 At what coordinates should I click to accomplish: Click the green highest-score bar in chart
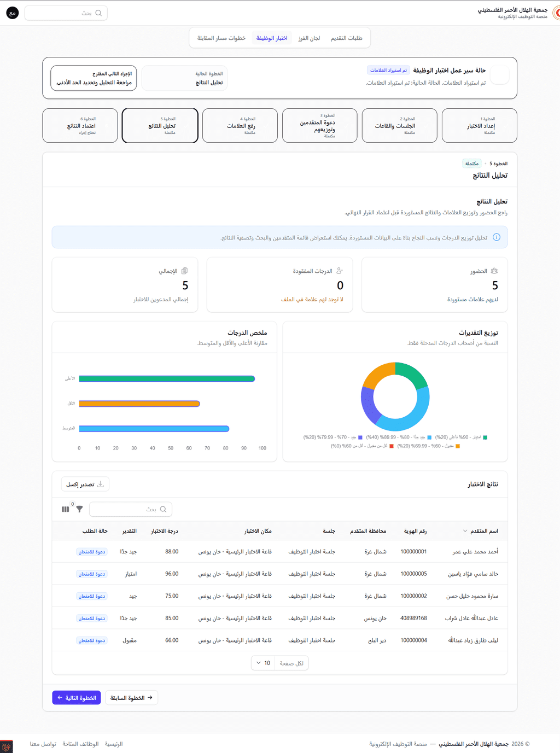click(167, 378)
